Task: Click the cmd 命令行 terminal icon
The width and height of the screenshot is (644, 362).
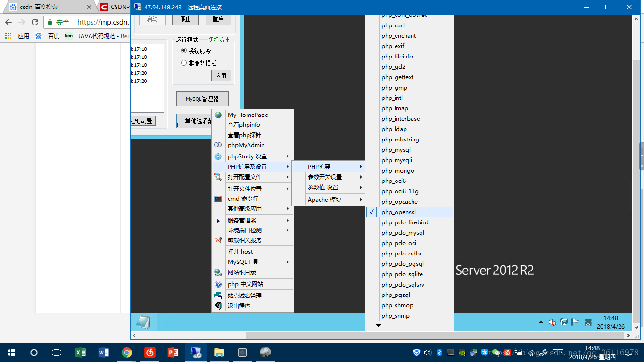Action: [218, 199]
